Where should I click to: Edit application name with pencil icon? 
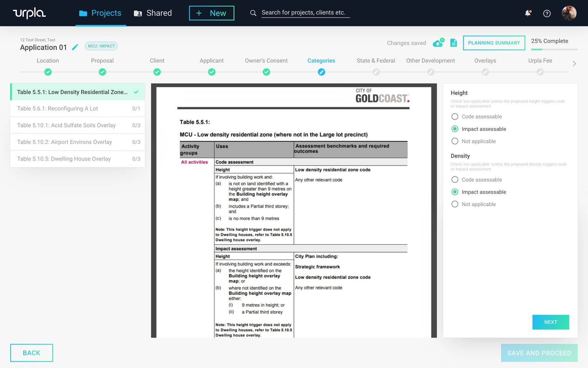click(75, 47)
